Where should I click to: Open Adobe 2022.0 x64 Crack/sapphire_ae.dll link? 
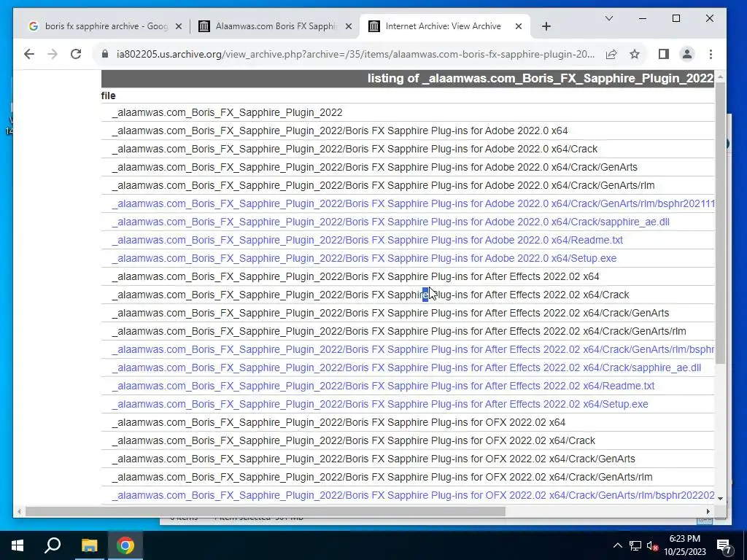coord(391,222)
